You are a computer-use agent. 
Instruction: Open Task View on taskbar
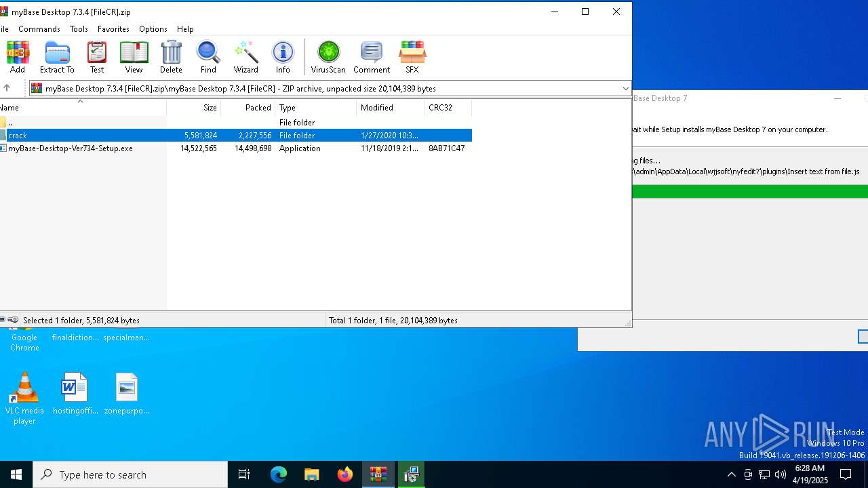point(244,474)
